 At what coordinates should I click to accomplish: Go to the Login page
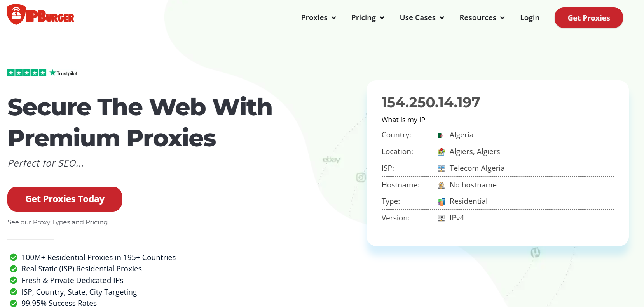pyautogui.click(x=530, y=18)
